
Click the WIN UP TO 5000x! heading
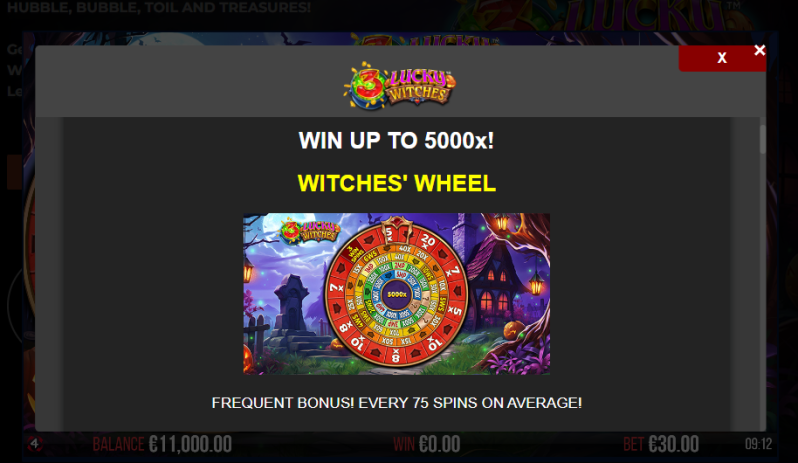[396, 140]
